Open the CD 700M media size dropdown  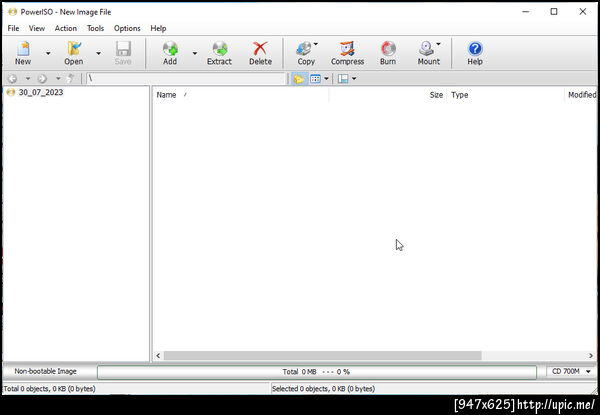[x=571, y=371]
